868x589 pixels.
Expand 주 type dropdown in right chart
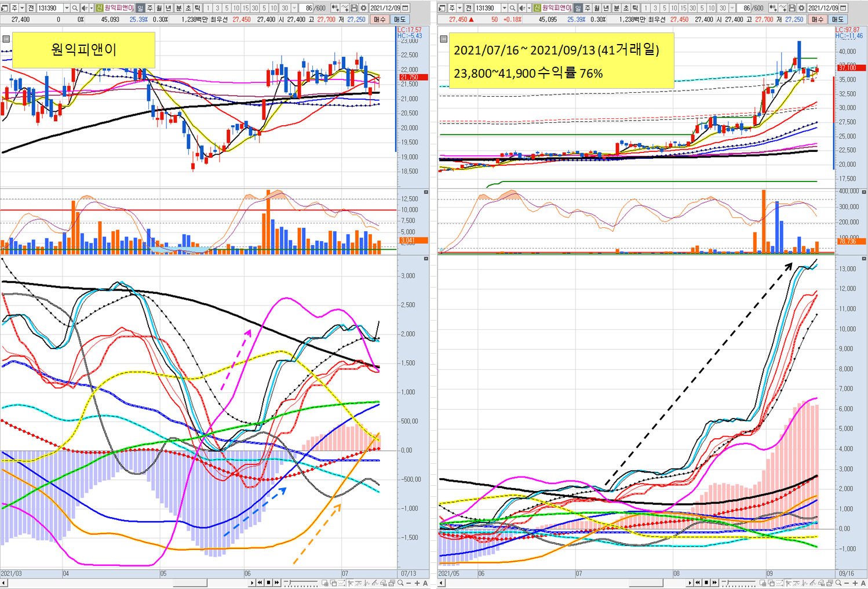point(459,8)
